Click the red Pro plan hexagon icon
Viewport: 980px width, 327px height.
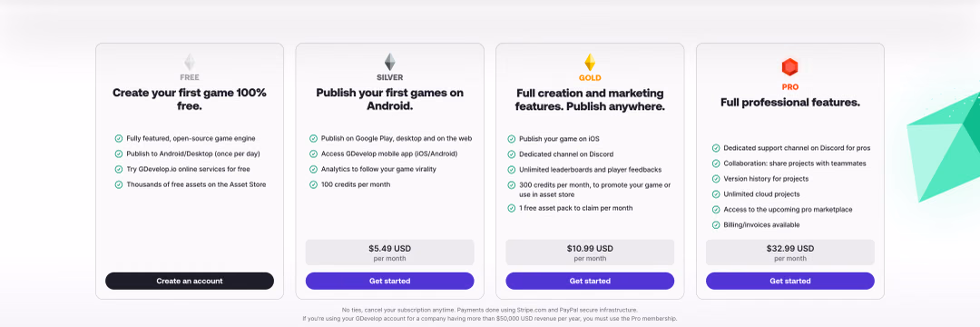(790, 67)
